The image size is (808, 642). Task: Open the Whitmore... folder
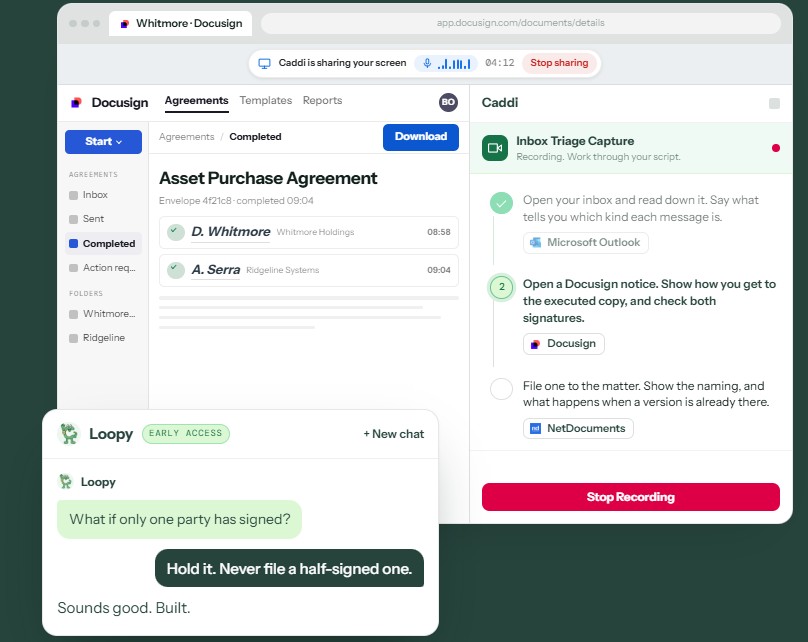[103, 314]
